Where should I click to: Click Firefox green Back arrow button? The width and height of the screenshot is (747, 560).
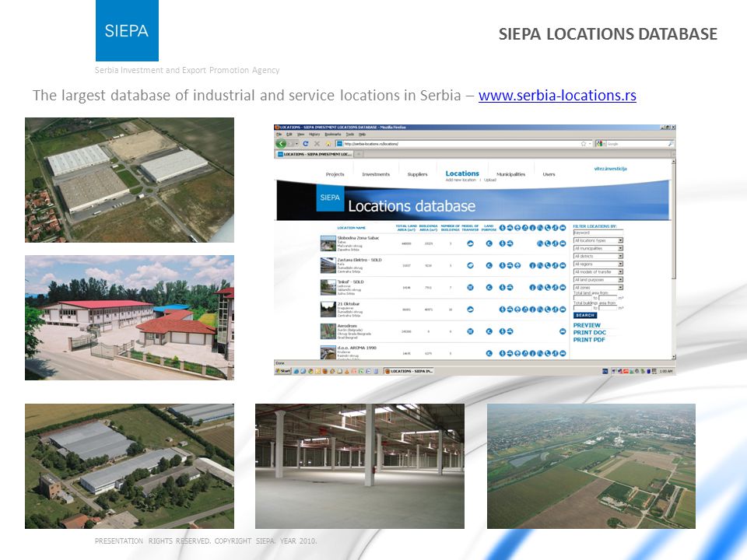[281, 143]
